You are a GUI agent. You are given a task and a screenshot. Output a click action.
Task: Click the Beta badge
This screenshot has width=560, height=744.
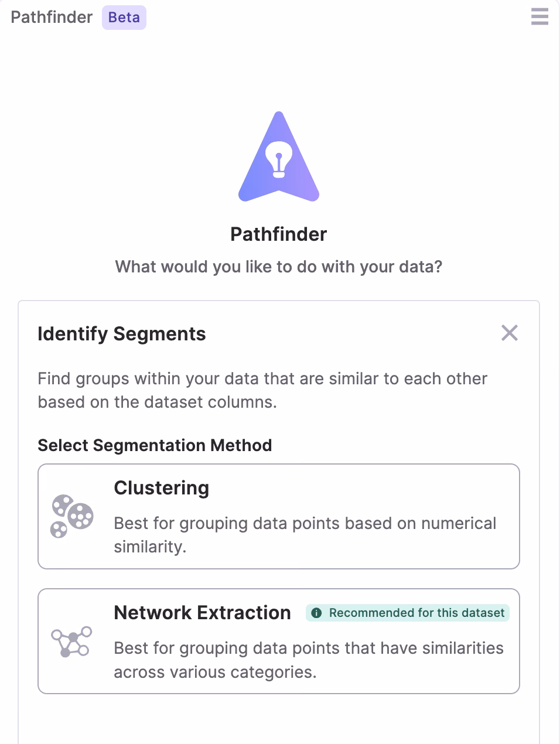pos(124,18)
